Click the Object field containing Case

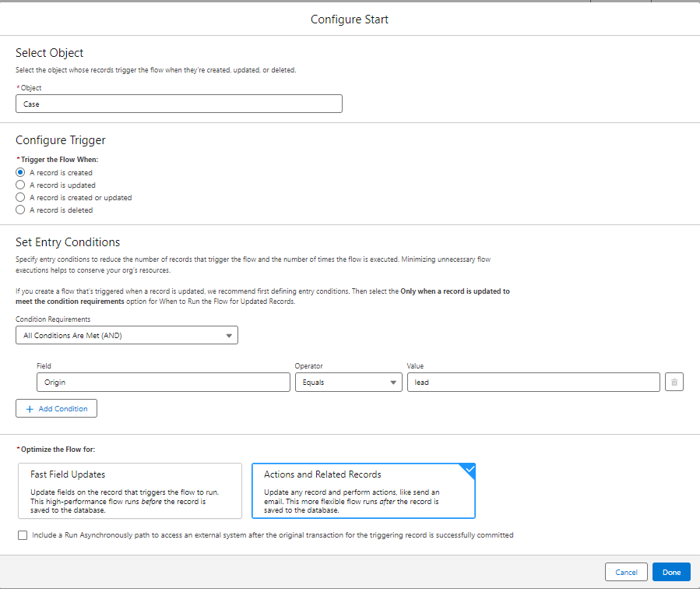(178, 104)
